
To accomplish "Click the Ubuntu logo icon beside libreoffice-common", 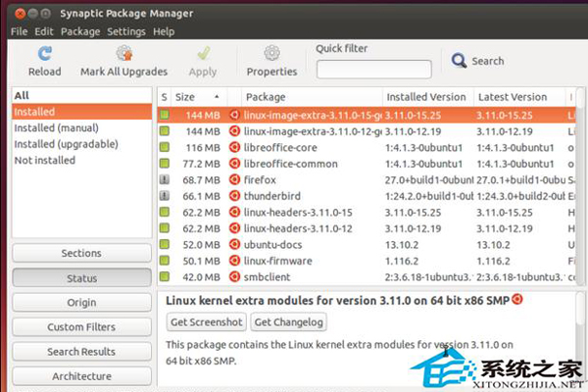I will [x=234, y=164].
